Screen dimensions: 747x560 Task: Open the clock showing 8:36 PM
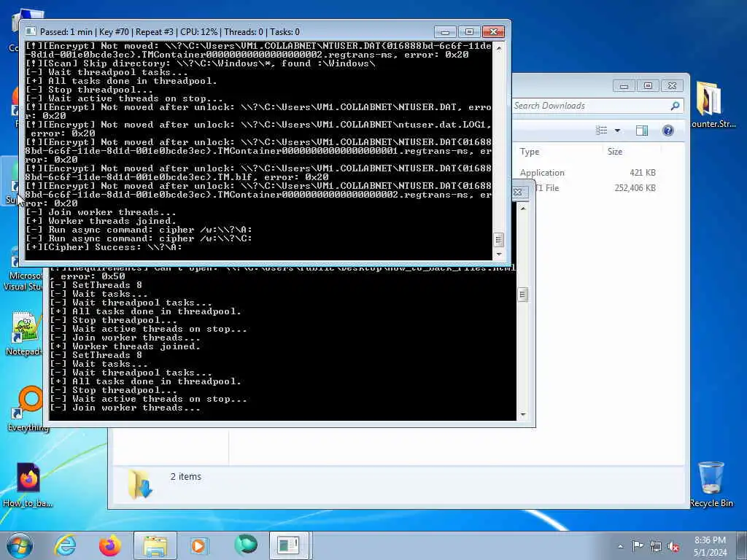click(710, 540)
